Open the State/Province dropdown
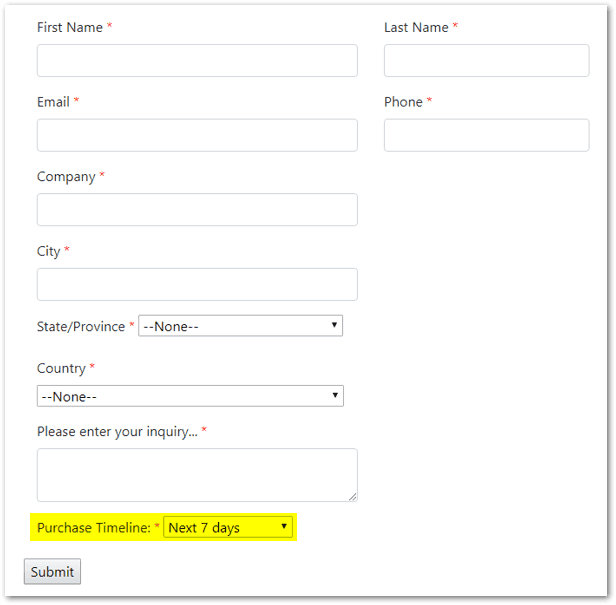The width and height of the screenshot is (616, 605). pos(240,326)
